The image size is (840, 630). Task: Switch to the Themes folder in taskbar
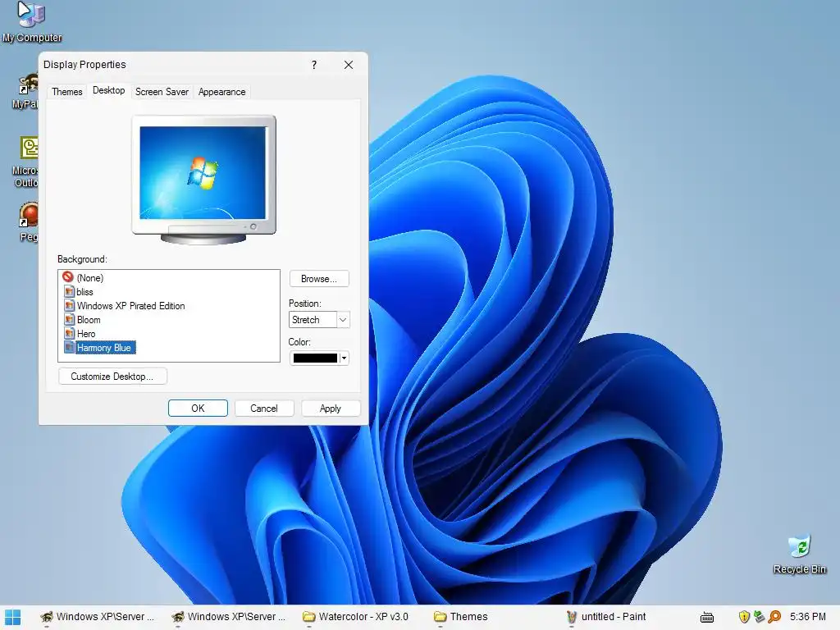[x=461, y=617]
